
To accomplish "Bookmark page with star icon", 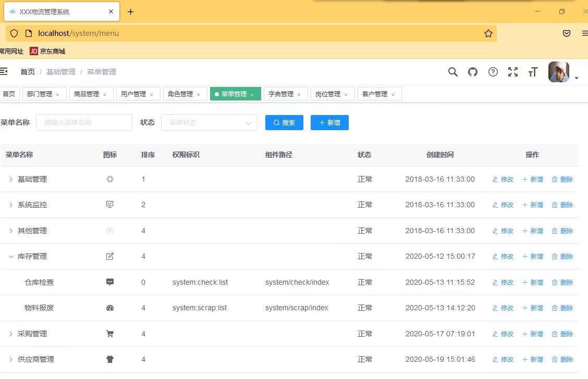I will pos(488,33).
